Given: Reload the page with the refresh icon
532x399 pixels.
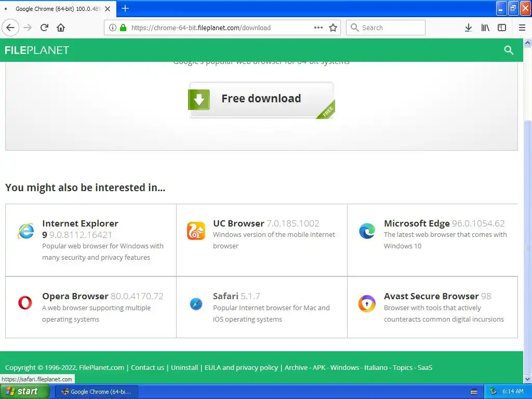Looking at the screenshot, I should [45, 28].
